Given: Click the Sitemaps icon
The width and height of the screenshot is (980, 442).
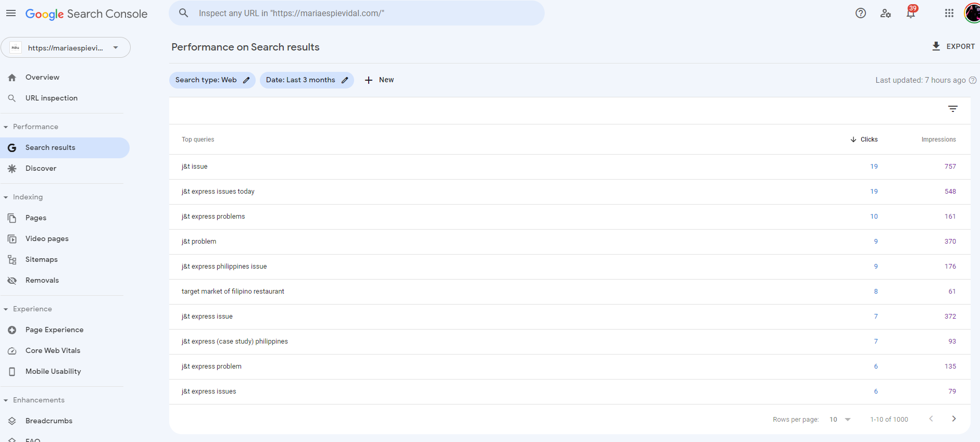Looking at the screenshot, I should (x=12, y=260).
